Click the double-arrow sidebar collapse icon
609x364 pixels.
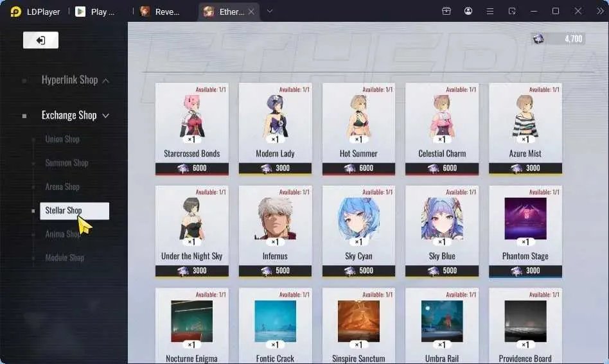(x=600, y=12)
